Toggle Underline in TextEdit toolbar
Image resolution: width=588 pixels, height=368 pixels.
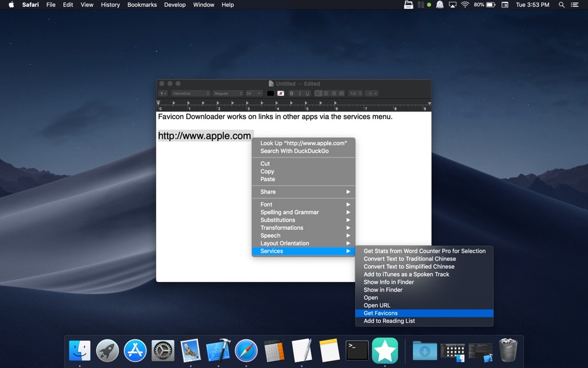[308, 93]
